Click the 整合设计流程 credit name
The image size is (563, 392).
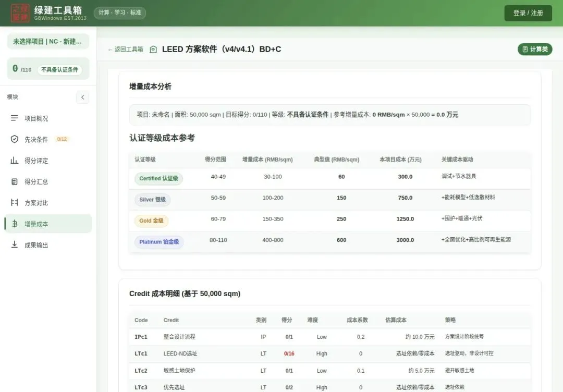click(179, 337)
